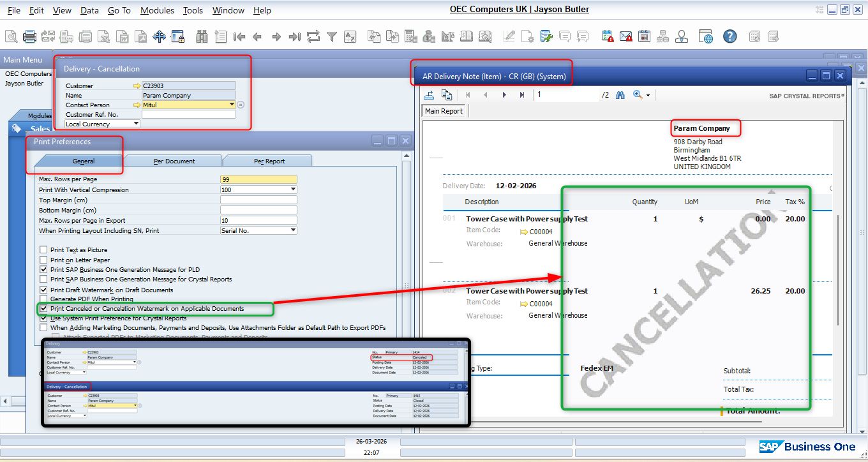Click the Export Report icon in Crystal viewer
The image size is (868, 462).
(x=429, y=94)
